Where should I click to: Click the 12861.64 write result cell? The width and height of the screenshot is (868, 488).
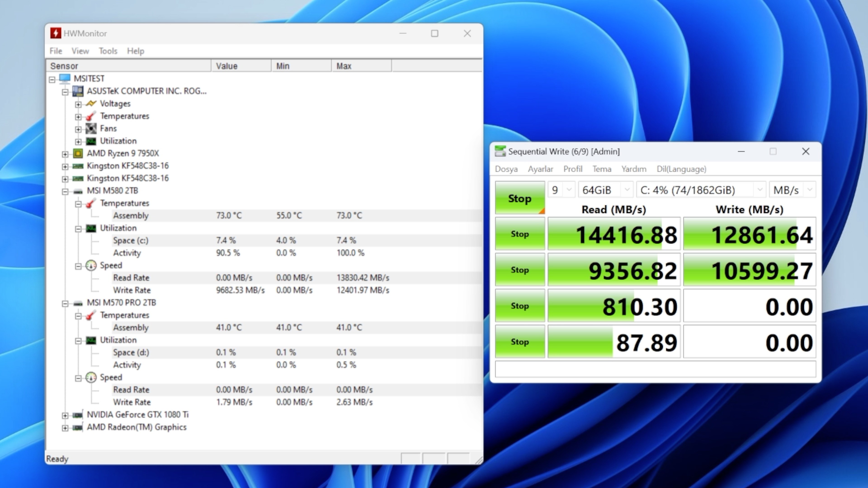tap(750, 234)
